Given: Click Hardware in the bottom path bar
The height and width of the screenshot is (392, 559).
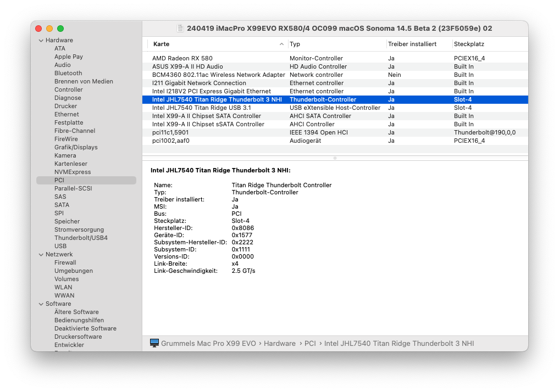Looking at the screenshot, I should [x=279, y=344].
